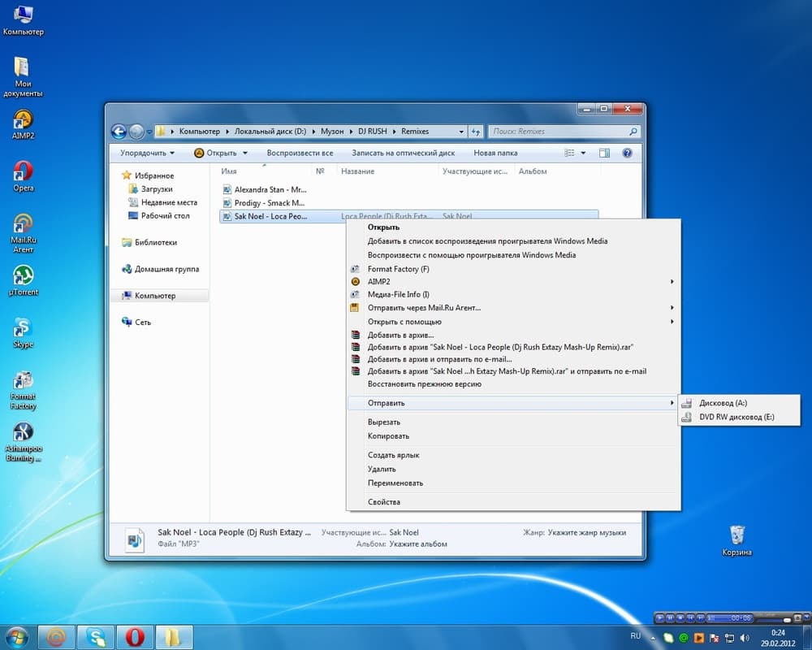Click the Opera icon in taskbar
This screenshot has height=650, width=812.
135,637
